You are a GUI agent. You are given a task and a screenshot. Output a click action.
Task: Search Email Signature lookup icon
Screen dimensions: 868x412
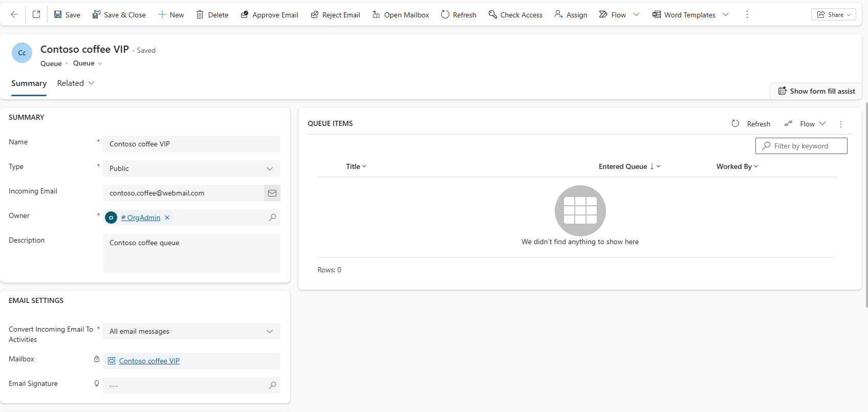pos(272,385)
